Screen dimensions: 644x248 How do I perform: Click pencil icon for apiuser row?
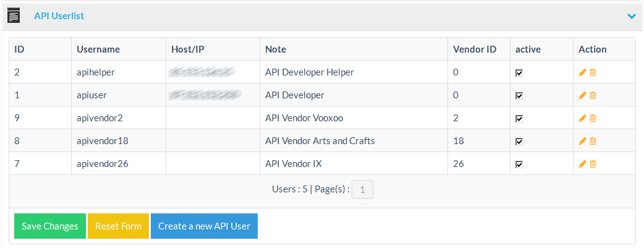pyautogui.click(x=582, y=95)
